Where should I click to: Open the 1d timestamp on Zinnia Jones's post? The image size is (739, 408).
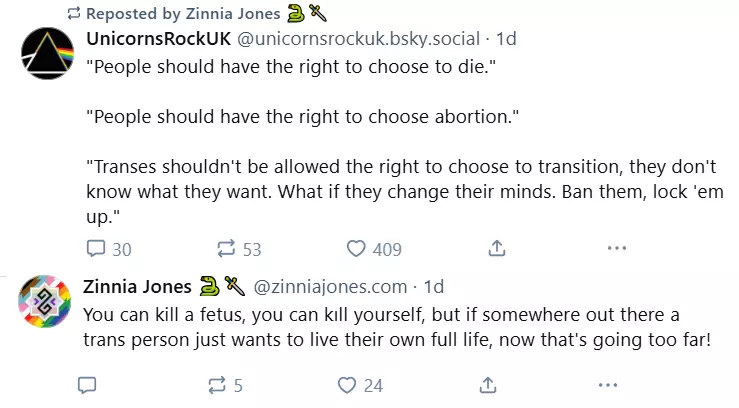tap(434, 287)
